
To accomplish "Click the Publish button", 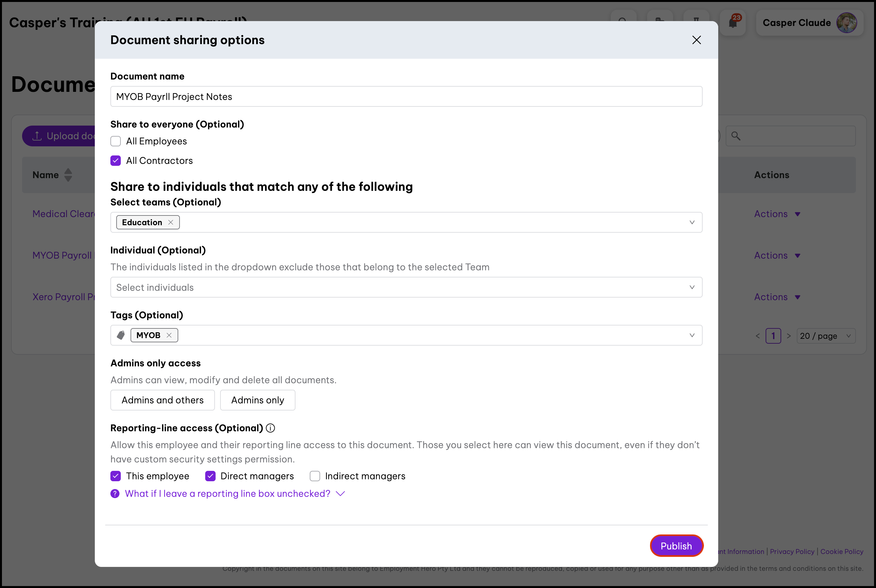I will [x=676, y=545].
